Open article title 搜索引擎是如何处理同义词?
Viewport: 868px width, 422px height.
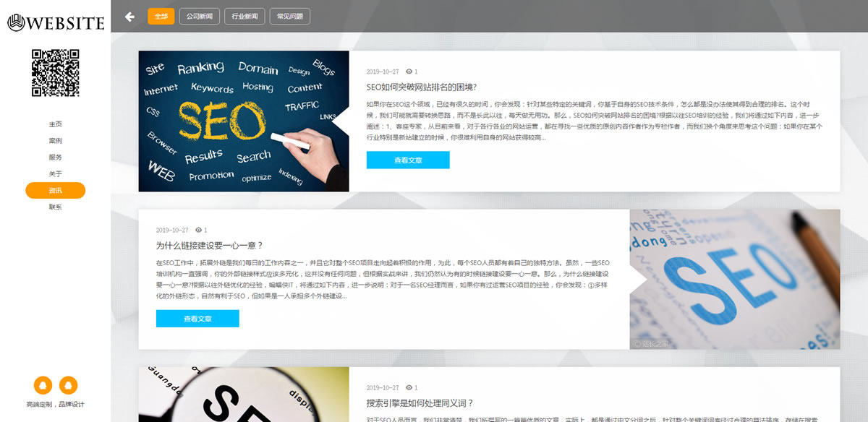[420, 402]
